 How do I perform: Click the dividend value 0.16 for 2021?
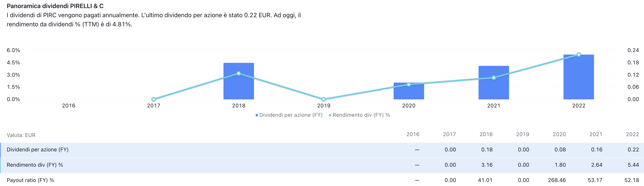[597, 150]
